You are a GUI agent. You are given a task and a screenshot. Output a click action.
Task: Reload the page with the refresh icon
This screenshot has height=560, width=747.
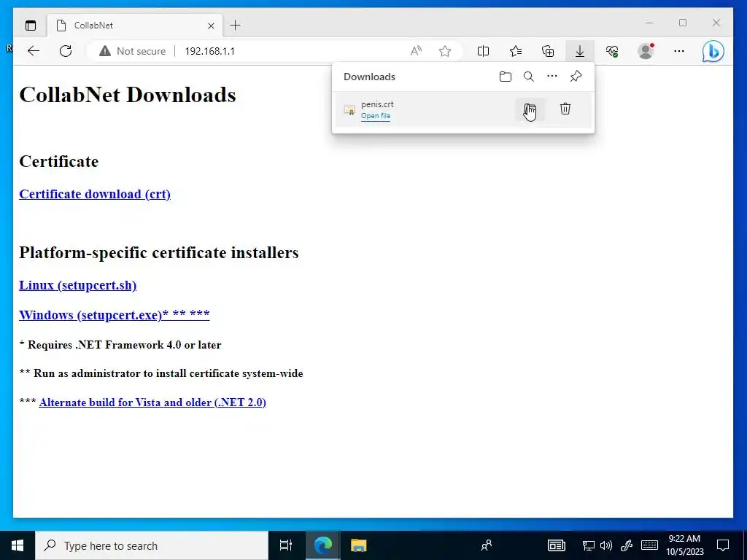tap(66, 51)
